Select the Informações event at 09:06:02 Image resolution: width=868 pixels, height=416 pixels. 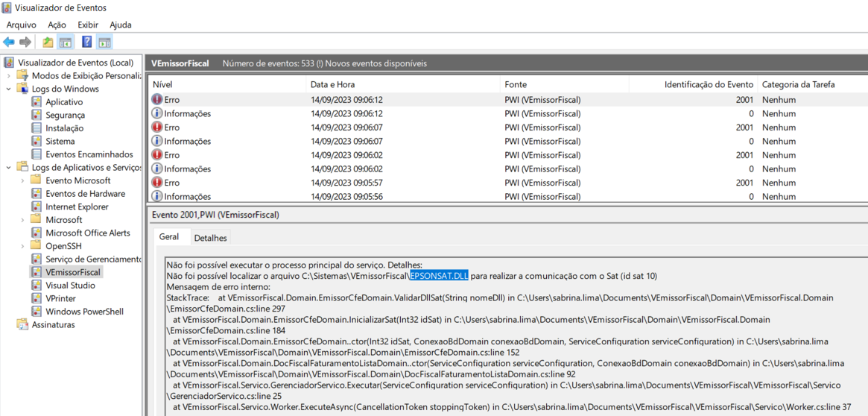click(x=187, y=169)
